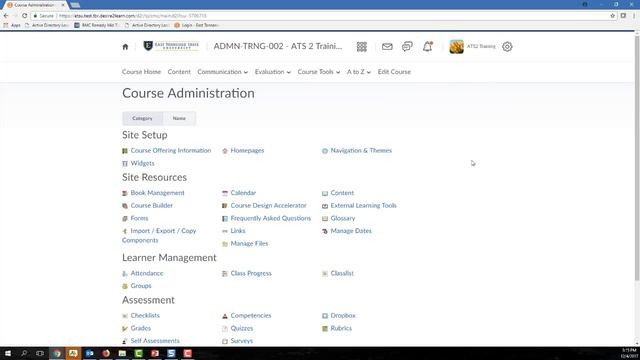640x360 pixels.
Task: Click the ATS2 Training profile avatar
Action: click(x=456, y=47)
